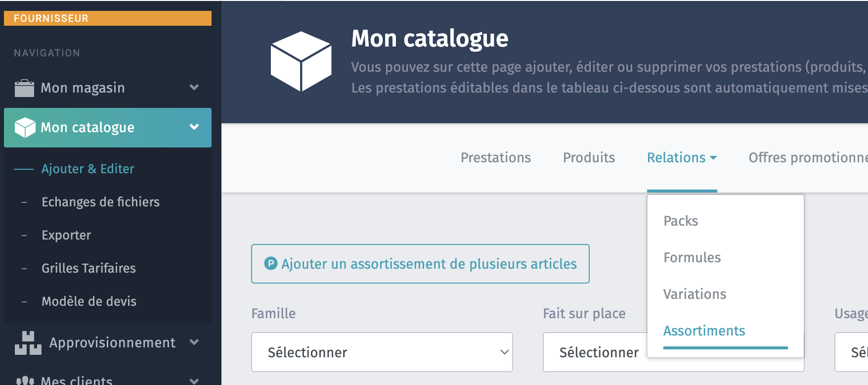The height and width of the screenshot is (385, 868).
Task: Click the circled P icon in assortiment button
Action: [271, 263]
